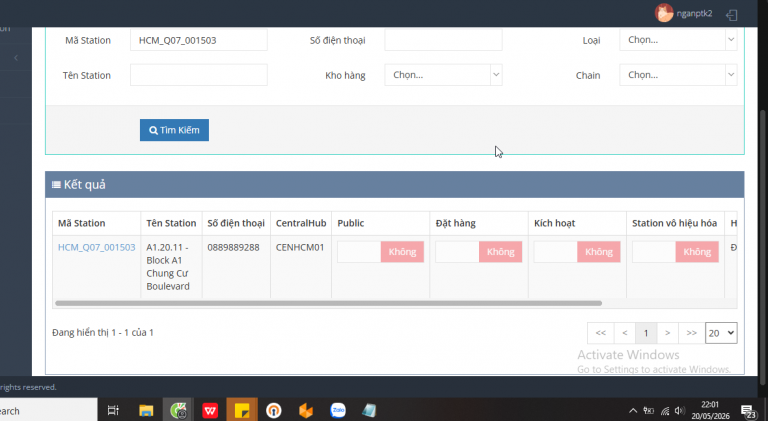Click 'Đang hiển thị 1 - 1 của 1' text
The width and height of the screenshot is (768, 421).
pos(103,332)
